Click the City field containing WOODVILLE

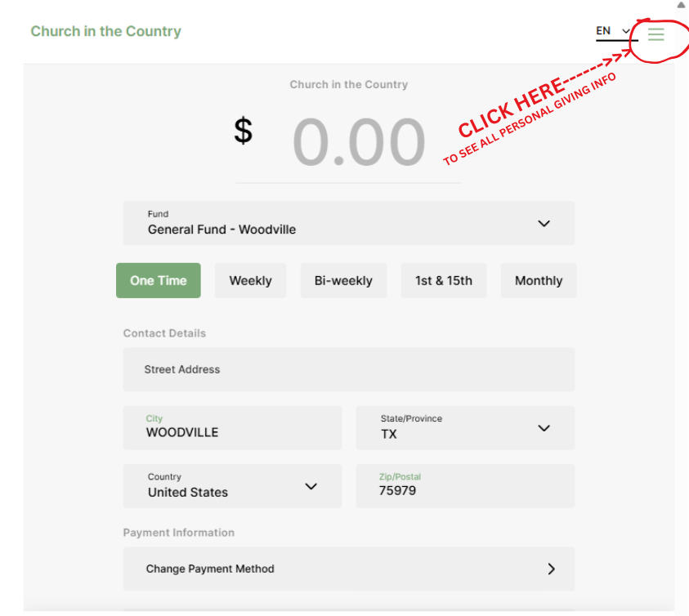point(232,427)
